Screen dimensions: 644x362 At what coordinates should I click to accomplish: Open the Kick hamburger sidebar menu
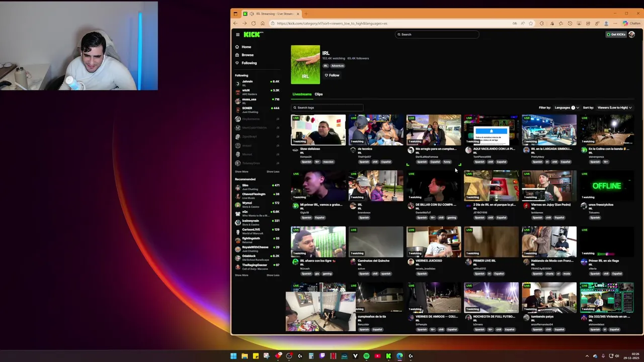coord(237,35)
